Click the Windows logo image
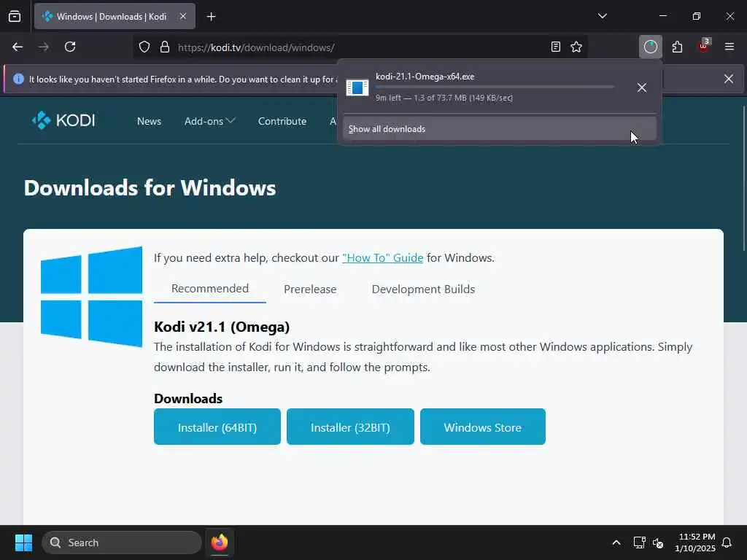 pyautogui.click(x=91, y=297)
